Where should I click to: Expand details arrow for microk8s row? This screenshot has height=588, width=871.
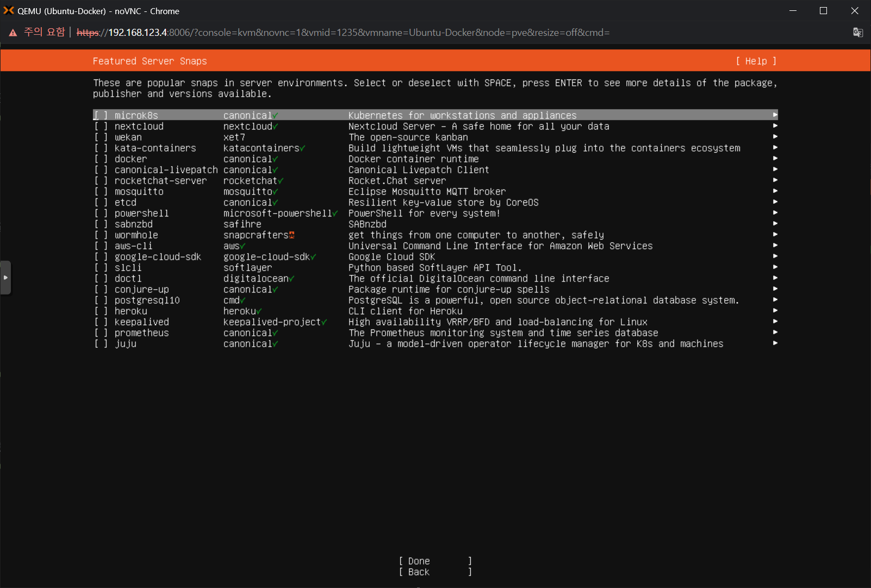tap(775, 115)
